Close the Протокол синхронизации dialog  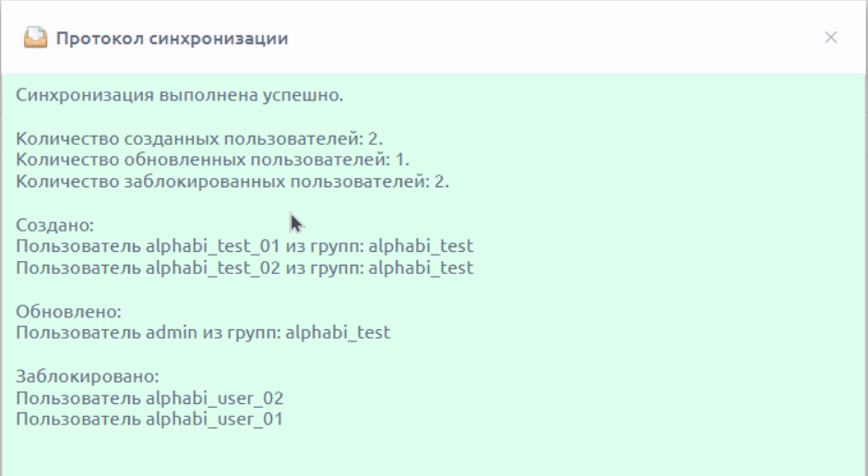pyautogui.click(x=830, y=37)
